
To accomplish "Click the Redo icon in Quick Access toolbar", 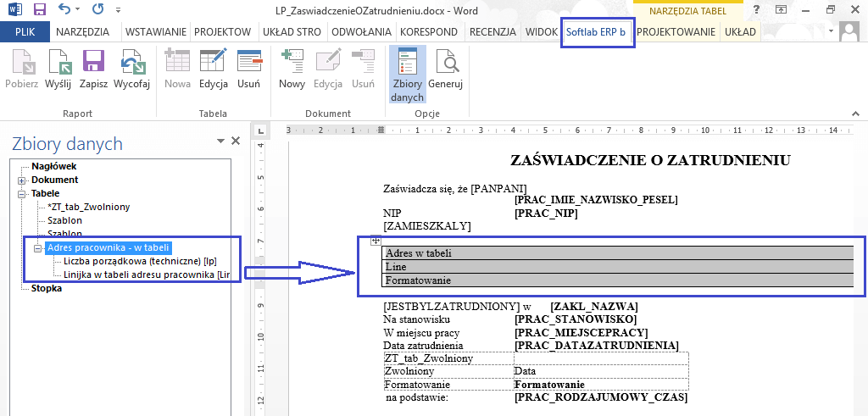I will (x=97, y=8).
